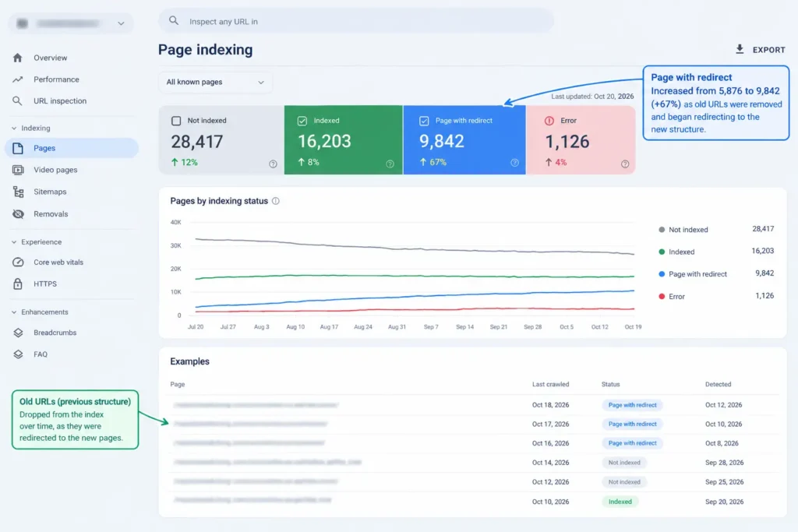Image resolution: width=798 pixels, height=532 pixels.
Task: Click the Page column header
Action: coord(178,385)
